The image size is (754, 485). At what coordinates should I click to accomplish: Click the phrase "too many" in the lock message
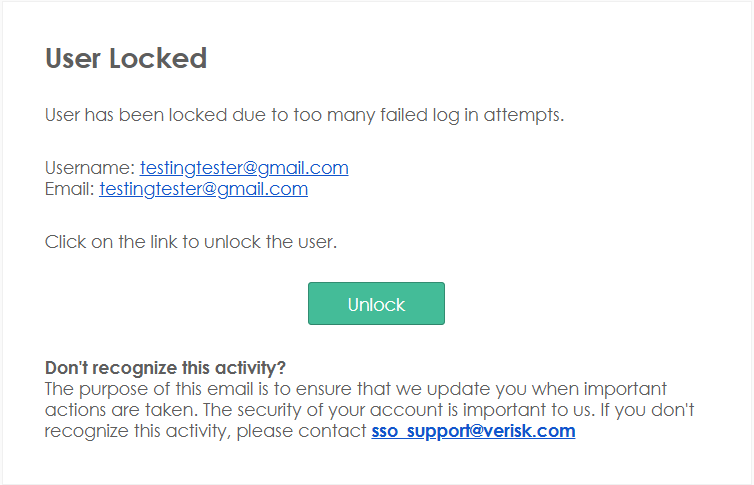click(329, 114)
